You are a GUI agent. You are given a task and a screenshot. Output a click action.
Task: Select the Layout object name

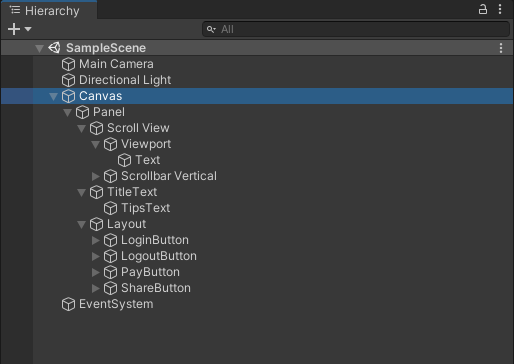(x=127, y=224)
